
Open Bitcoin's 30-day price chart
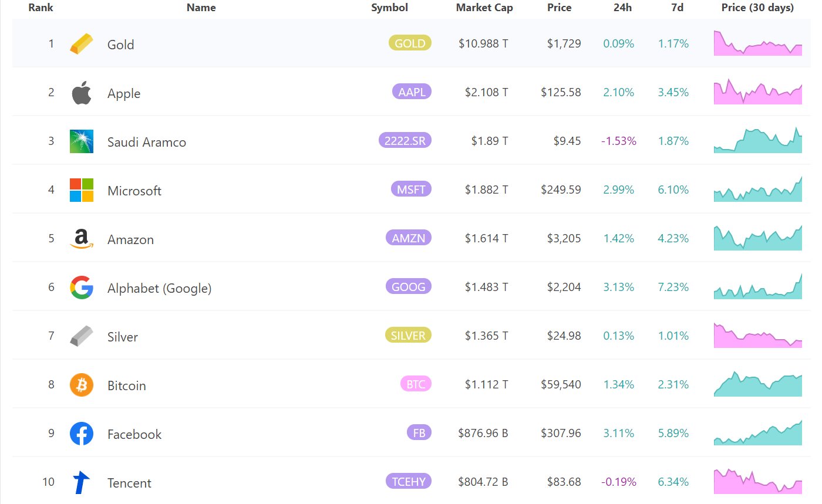point(758,384)
